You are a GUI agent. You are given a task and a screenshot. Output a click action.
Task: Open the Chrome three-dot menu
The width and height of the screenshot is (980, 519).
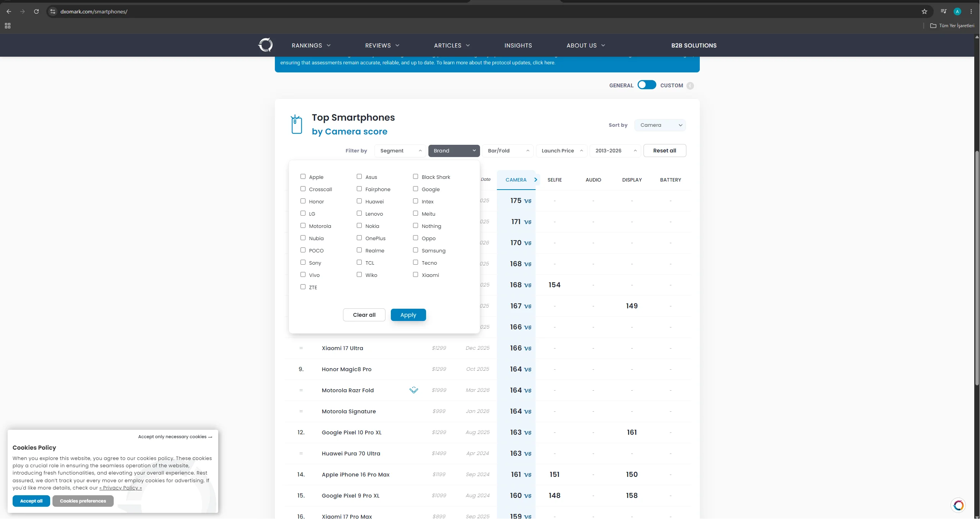coord(971,11)
